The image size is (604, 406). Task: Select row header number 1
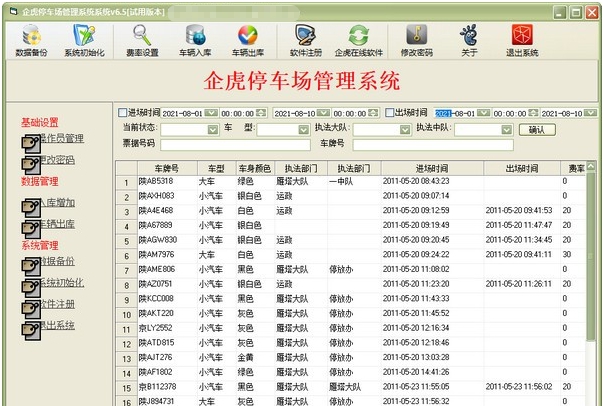(x=127, y=183)
